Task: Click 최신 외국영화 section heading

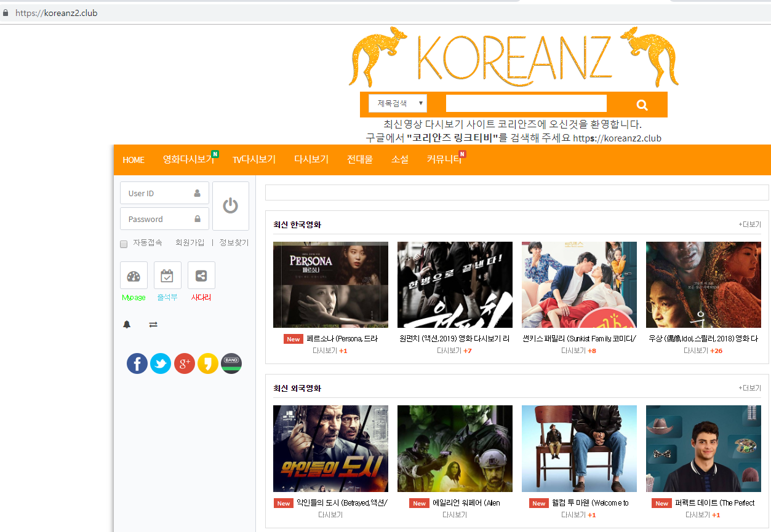Action: click(297, 388)
